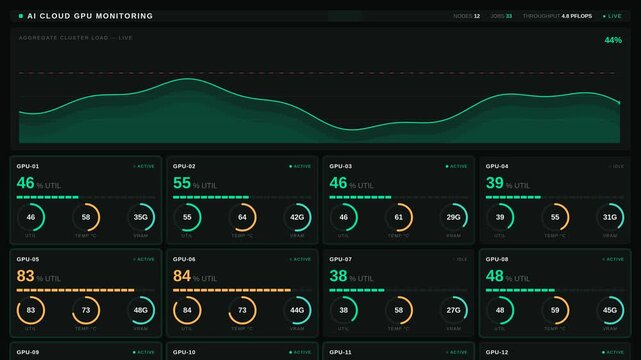
Task: Click the GPU-02 temperature gauge reading 64
Action: [x=242, y=217]
